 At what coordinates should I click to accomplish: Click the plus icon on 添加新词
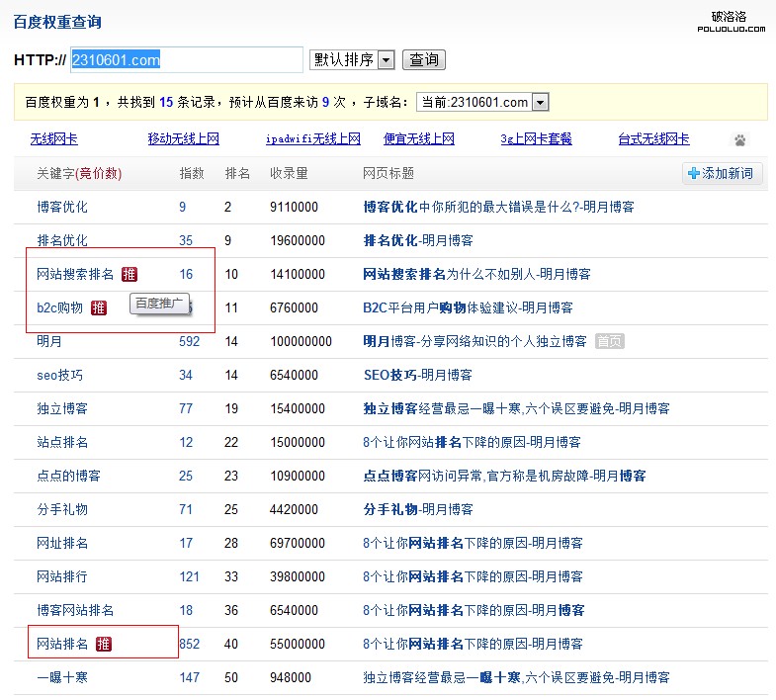coord(694,174)
